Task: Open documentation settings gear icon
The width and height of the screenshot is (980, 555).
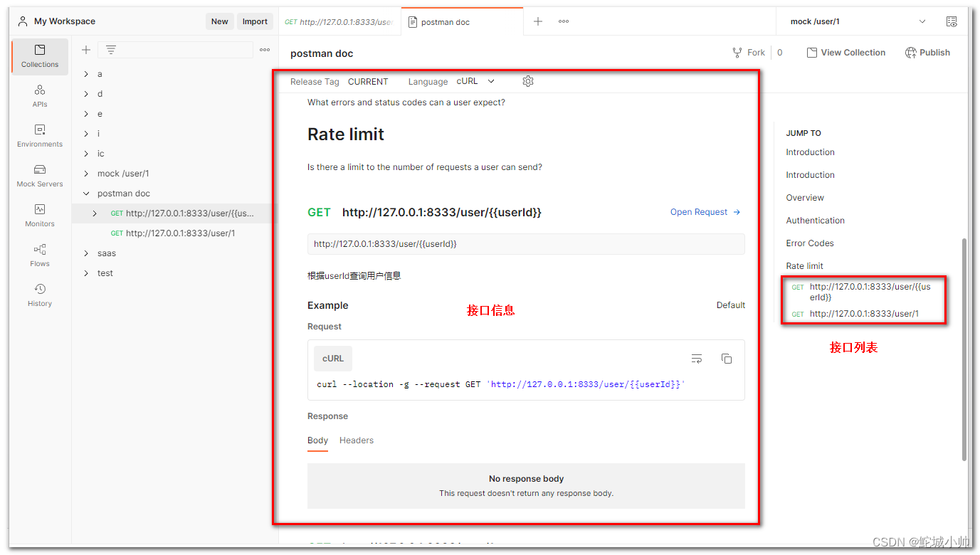Action: pos(528,81)
